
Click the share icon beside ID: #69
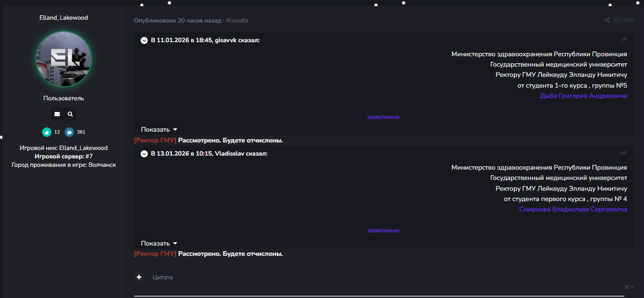(x=607, y=21)
